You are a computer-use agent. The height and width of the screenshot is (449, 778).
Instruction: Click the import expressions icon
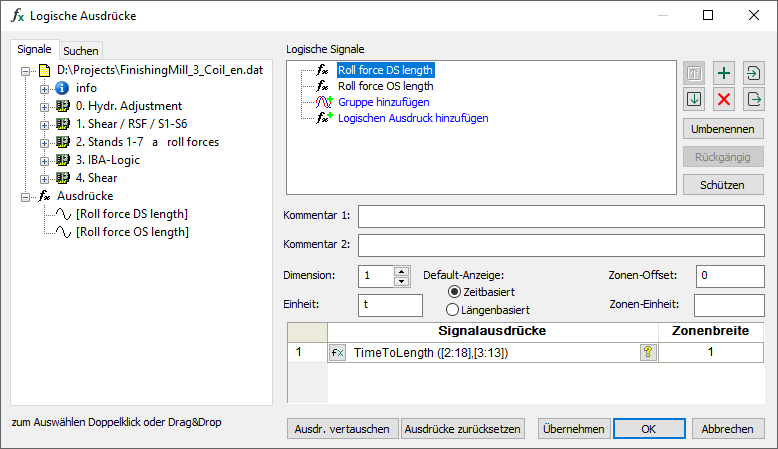753,73
